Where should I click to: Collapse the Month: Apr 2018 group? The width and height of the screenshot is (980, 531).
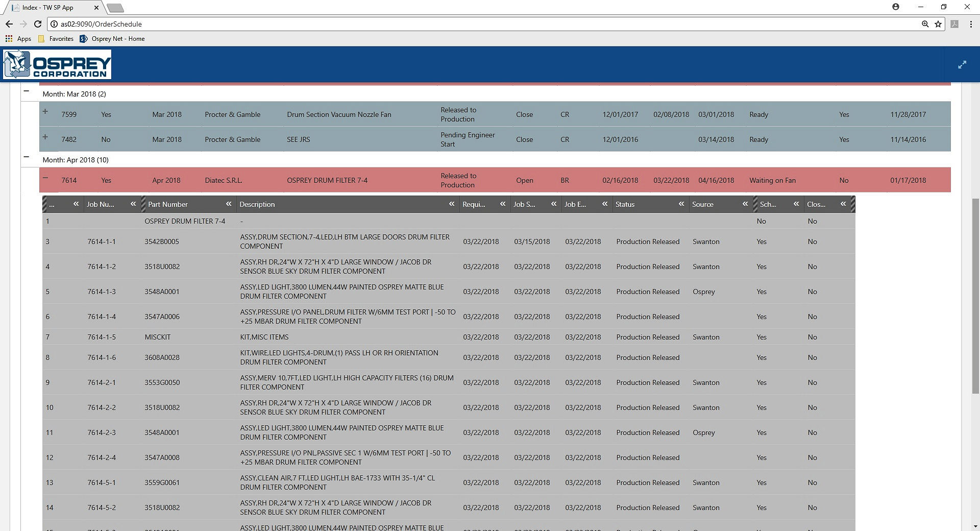[27, 157]
